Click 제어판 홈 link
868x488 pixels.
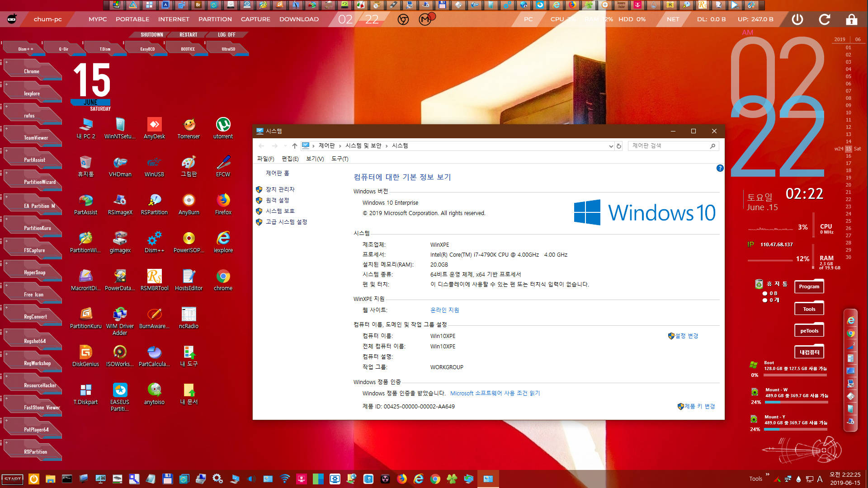[278, 173]
